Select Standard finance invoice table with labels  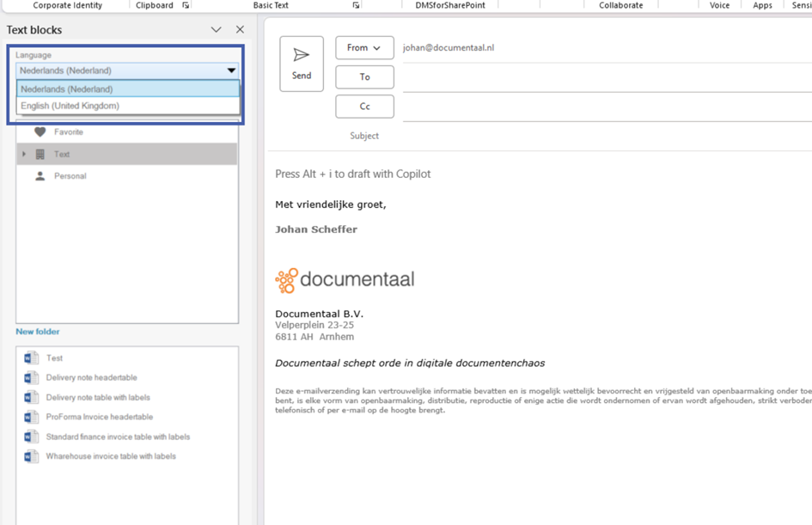coord(118,436)
